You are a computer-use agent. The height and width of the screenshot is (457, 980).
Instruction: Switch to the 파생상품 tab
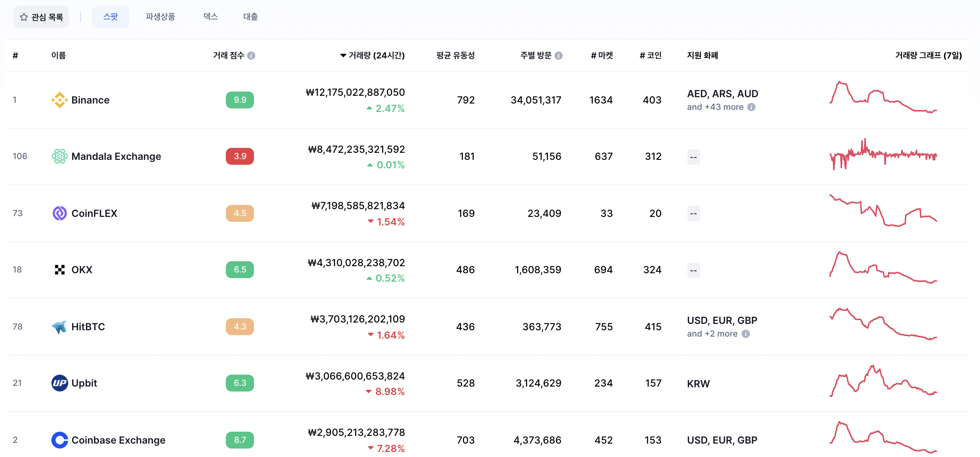[160, 17]
